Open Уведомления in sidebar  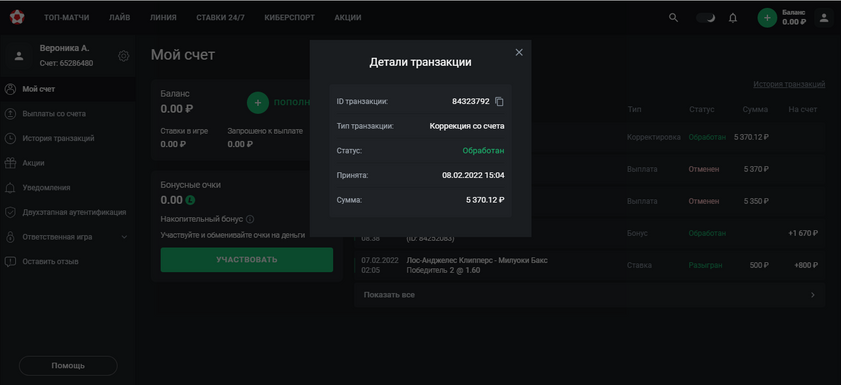(68, 188)
